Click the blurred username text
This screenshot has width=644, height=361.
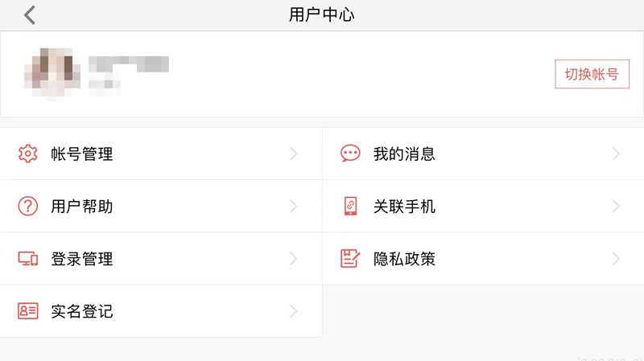[x=129, y=64]
